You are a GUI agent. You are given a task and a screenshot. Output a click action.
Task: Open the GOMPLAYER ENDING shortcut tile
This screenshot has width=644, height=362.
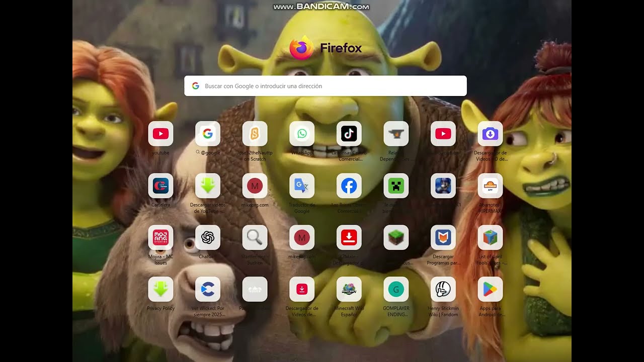(x=396, y=289)
